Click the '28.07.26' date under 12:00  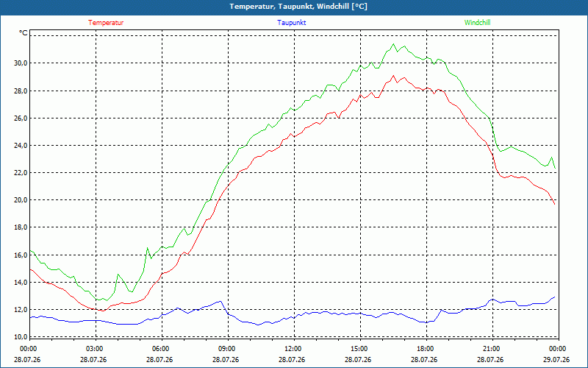click(x=292, y=359)
